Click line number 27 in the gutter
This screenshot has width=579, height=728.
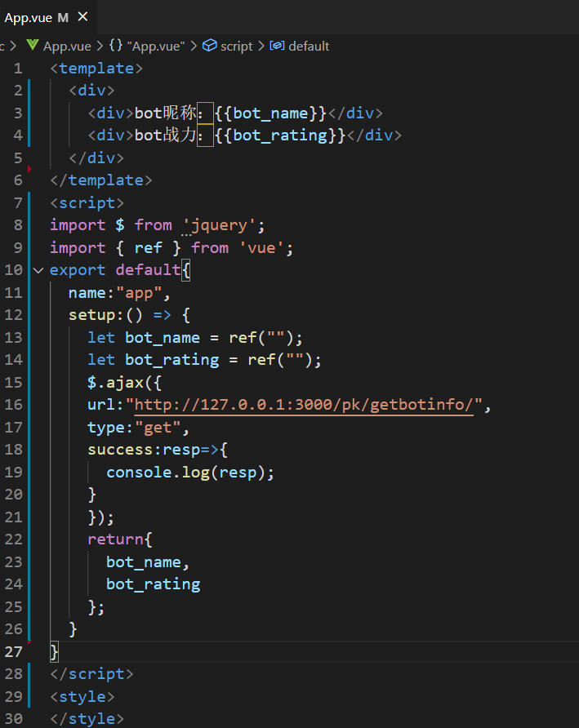tap(14, 651)
